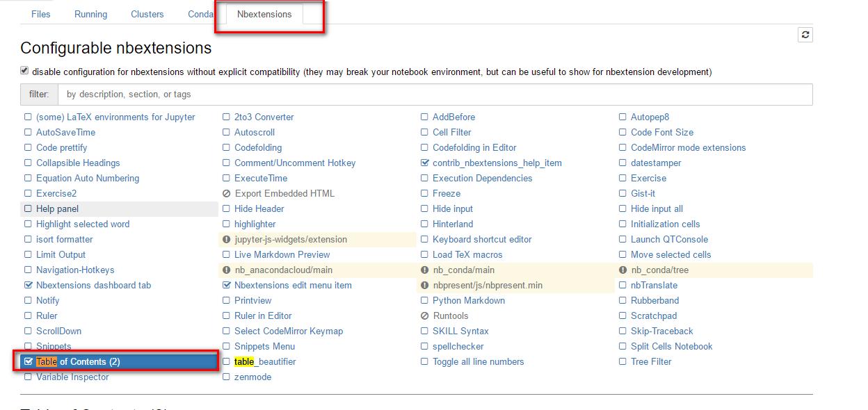
Task: Click warning icon beside nbpresent/js/nbpresent.min
Action: tap(425, 286)
